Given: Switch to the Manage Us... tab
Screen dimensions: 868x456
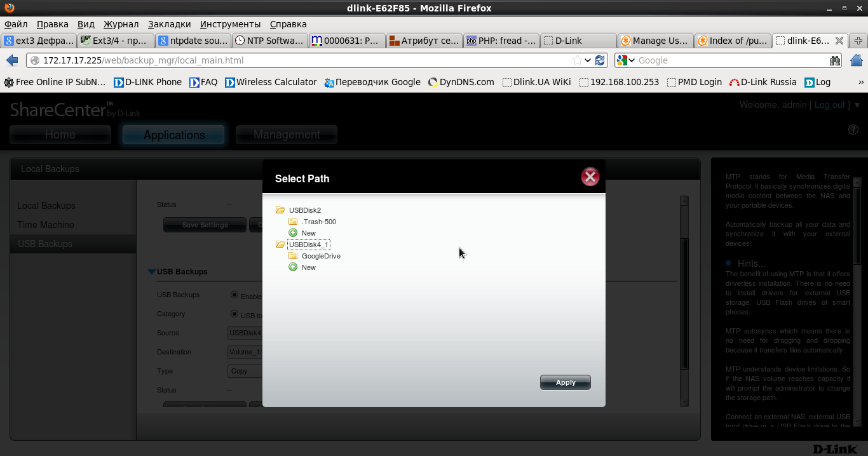Looking at the screenshot, I should pos(654,41).
